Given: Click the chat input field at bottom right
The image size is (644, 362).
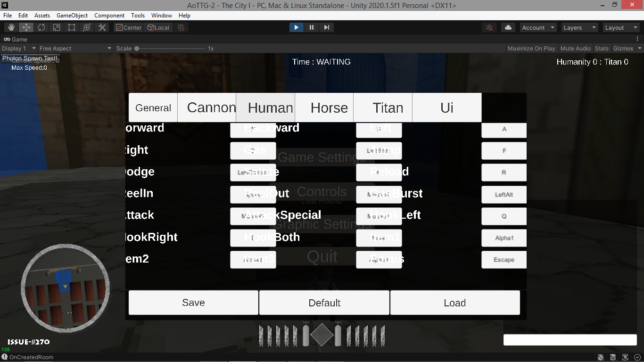Looking at the screenshot, I should (570, 339).
